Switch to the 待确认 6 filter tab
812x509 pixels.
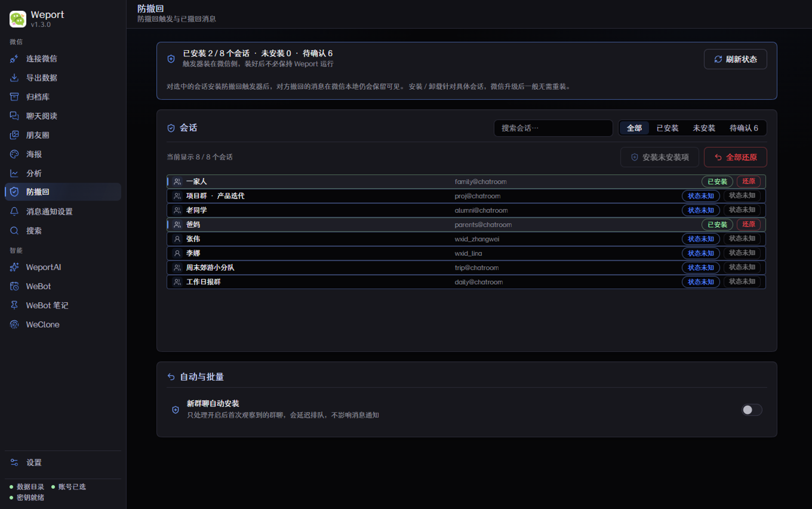(743, 128)
